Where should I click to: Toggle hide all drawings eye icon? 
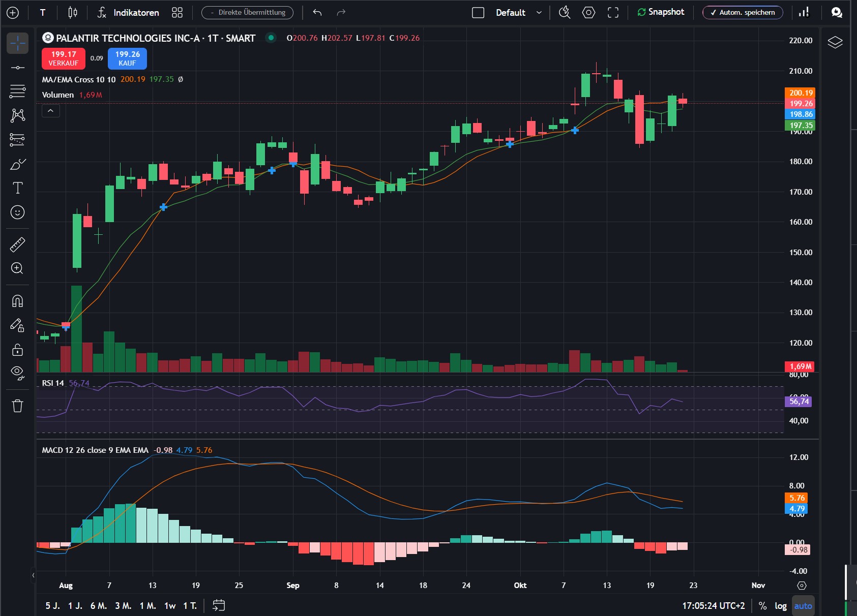pyautogui.click(x=17, y=373)
